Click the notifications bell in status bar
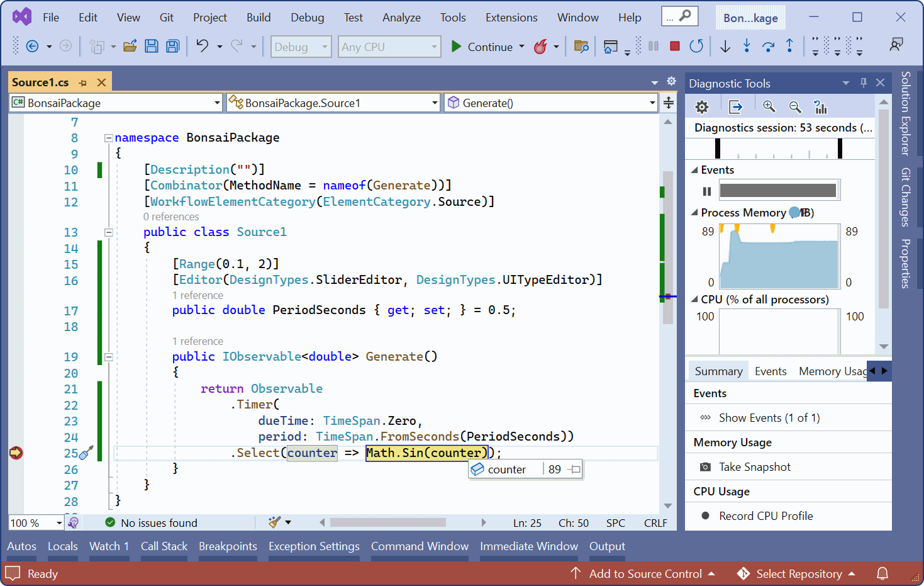The image size is (924, 586). [882, 573]
